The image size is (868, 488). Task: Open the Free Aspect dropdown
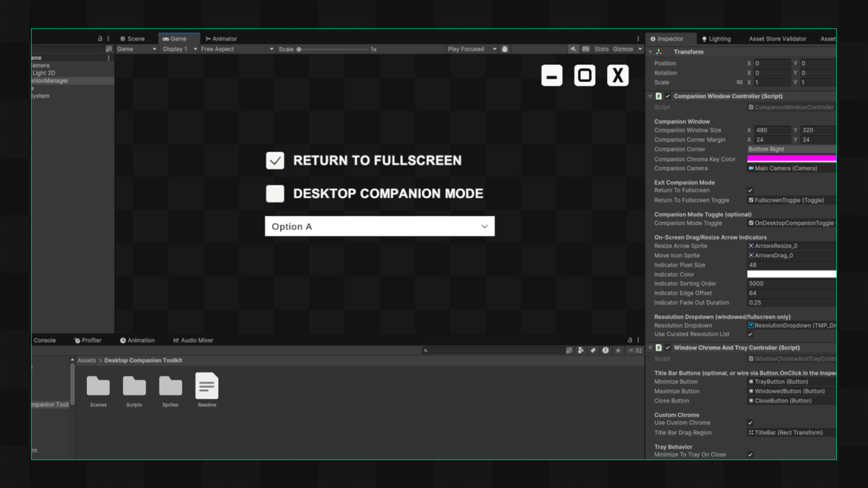point(237,49)
